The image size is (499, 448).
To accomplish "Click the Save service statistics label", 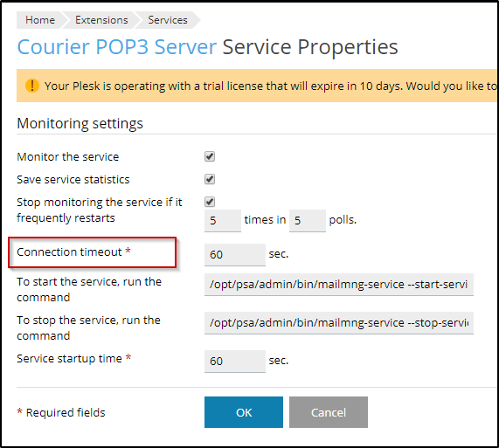I will click(x=73, y=180).
